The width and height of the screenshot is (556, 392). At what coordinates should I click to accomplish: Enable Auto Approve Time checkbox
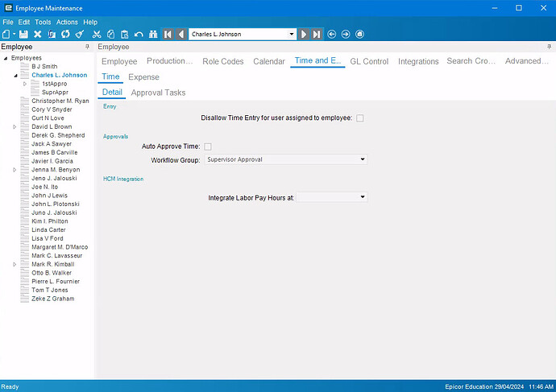(x=208, y=146)
